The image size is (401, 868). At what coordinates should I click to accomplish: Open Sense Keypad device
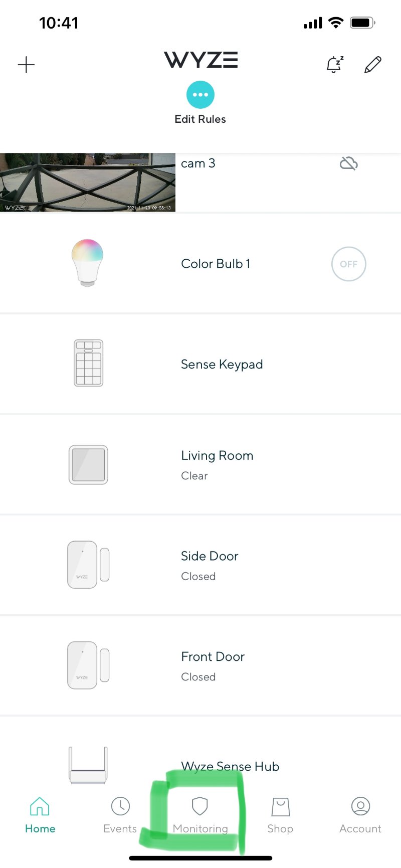point(200,364)
